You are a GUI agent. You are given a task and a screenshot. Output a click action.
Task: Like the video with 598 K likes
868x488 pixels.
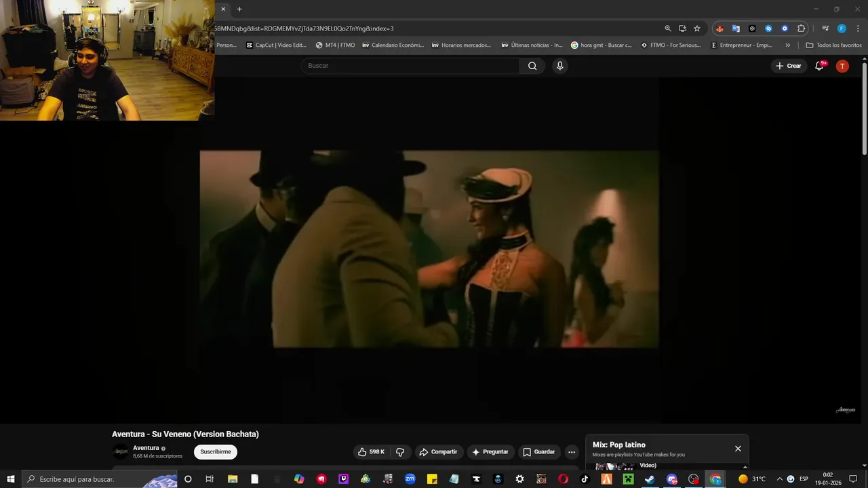[372, 452]
